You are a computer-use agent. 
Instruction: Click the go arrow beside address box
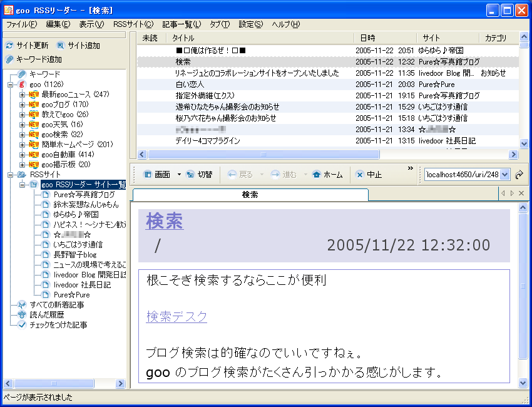(x=519, y=175)
